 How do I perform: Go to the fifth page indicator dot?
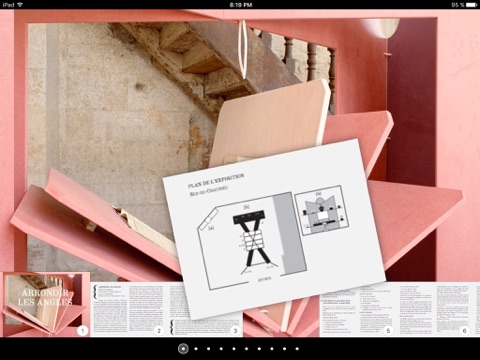pos(234,349)
